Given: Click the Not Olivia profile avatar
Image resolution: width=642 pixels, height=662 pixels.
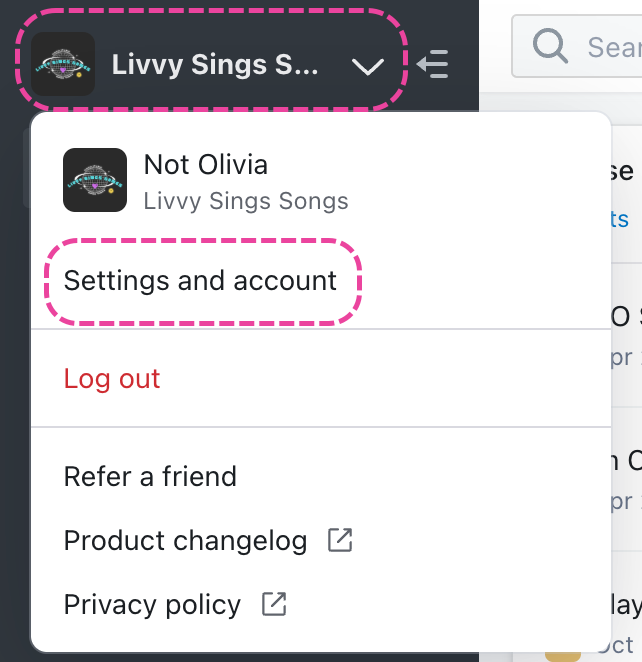Looking at the screenshot, I should pos(95,180).
